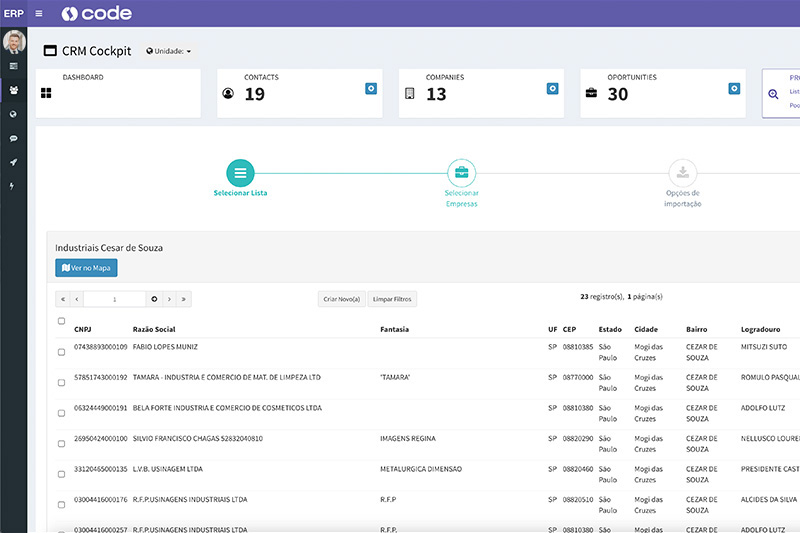Click the rocket icon in left sidebar
This screenshot has width=800, height=533.
(13, 162)
